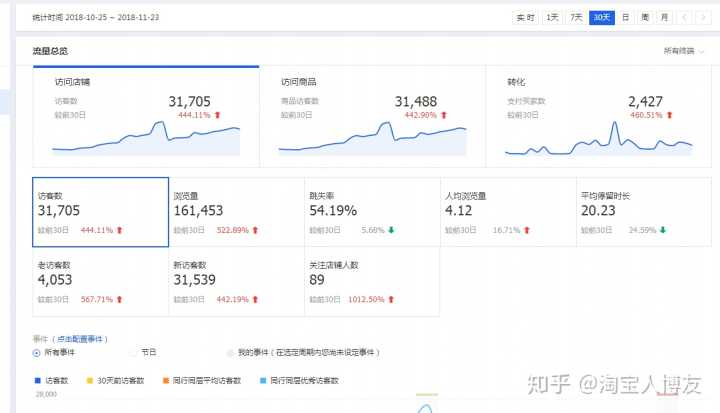Toggle the blue 访客数 legend swatch

point(37,380)
